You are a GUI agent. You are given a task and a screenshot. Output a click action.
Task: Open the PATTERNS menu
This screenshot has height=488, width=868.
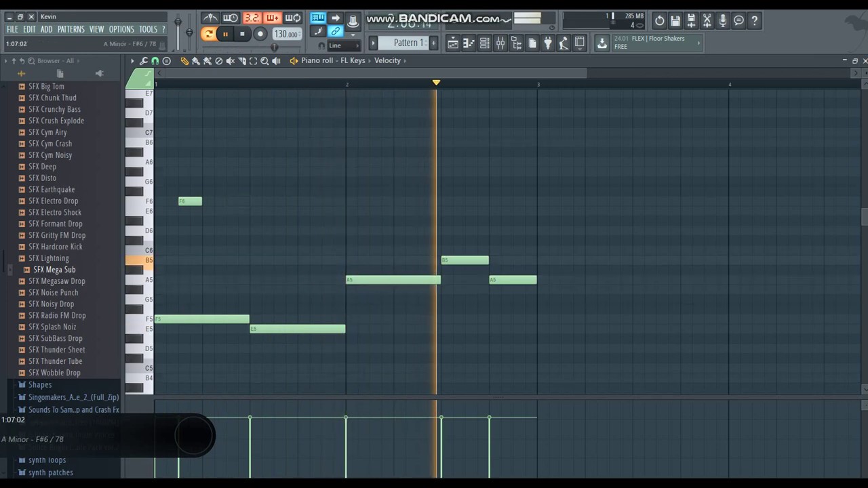pyautogui.click(x=71, y=29)
